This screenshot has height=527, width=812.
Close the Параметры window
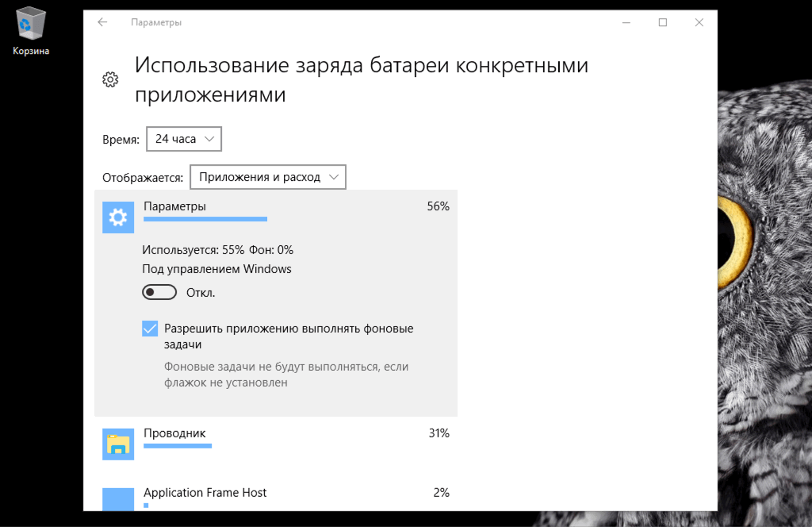point(699,22)
